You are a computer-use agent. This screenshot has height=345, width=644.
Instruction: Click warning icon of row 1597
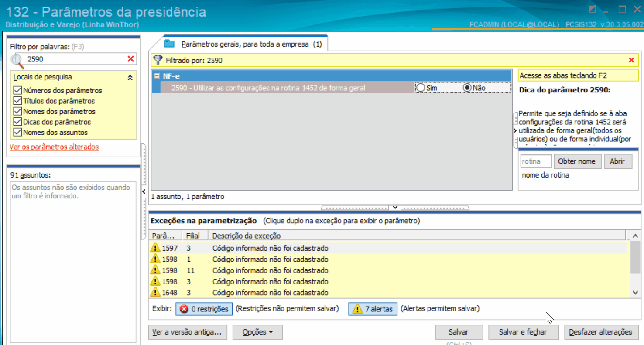[x=155, y=248]
